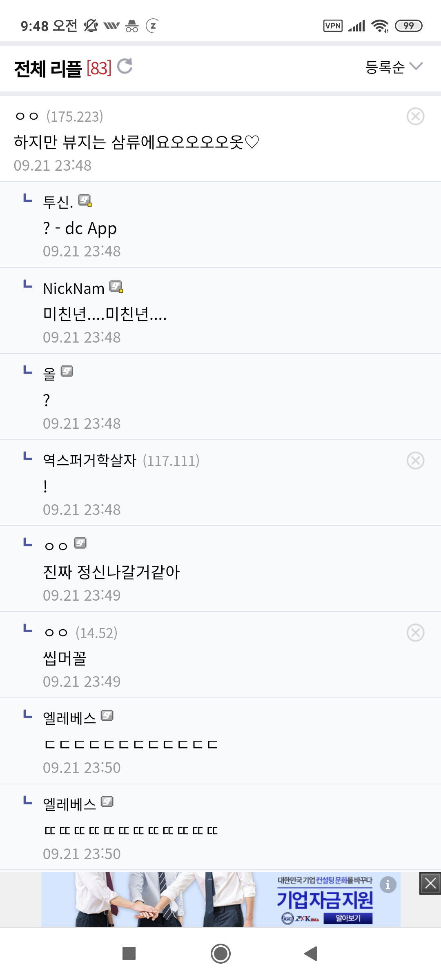441x980 pixels.
Task: Tap the comment 하지만 뷰지는 삼류에요
Action: click(x=136, y=142)
